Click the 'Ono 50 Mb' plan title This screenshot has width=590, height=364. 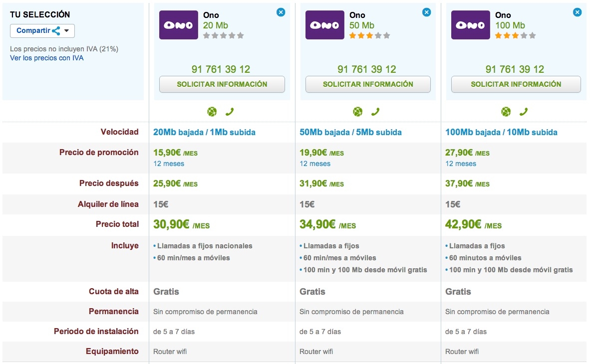pos(361,20)
